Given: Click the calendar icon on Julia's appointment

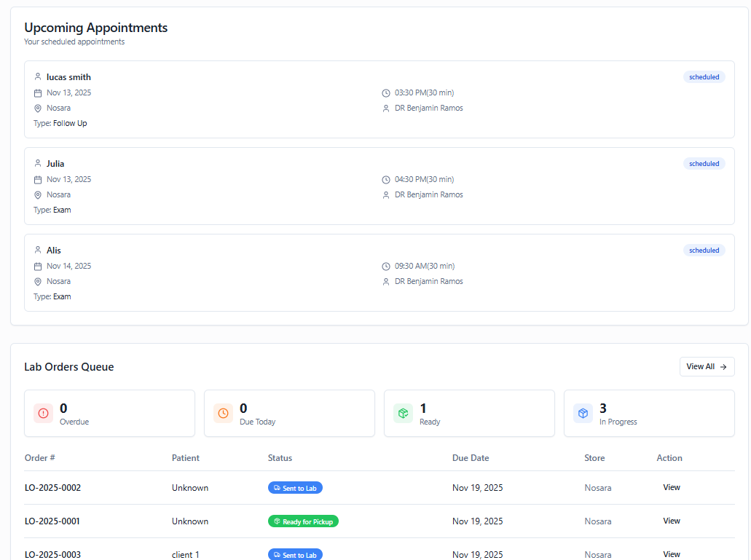Looking at the screenshot, I should 37,179.
